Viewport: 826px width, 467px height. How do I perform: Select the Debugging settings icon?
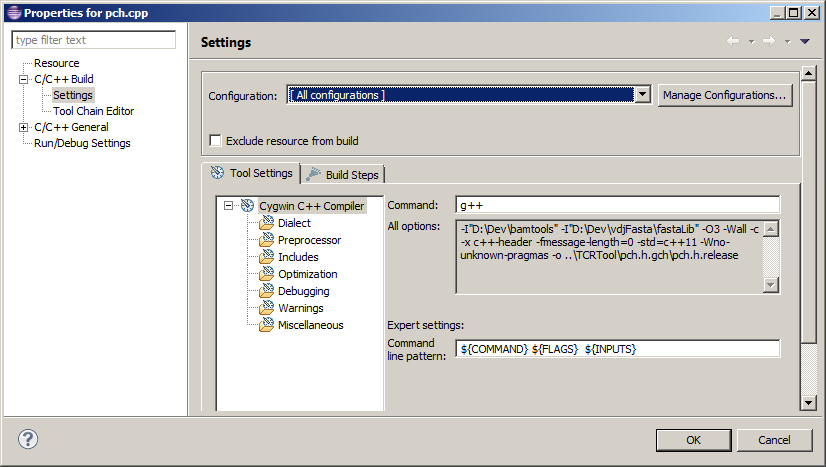(x=266, y=291)
